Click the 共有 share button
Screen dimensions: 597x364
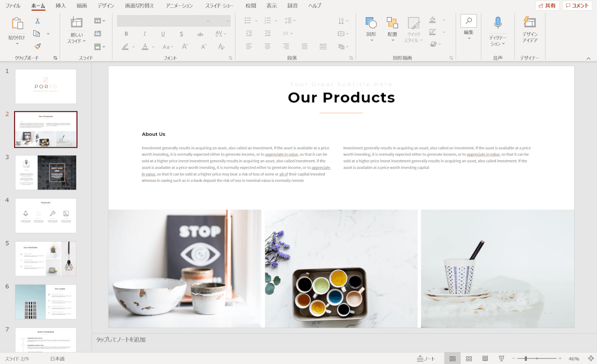tap(547, 6)
